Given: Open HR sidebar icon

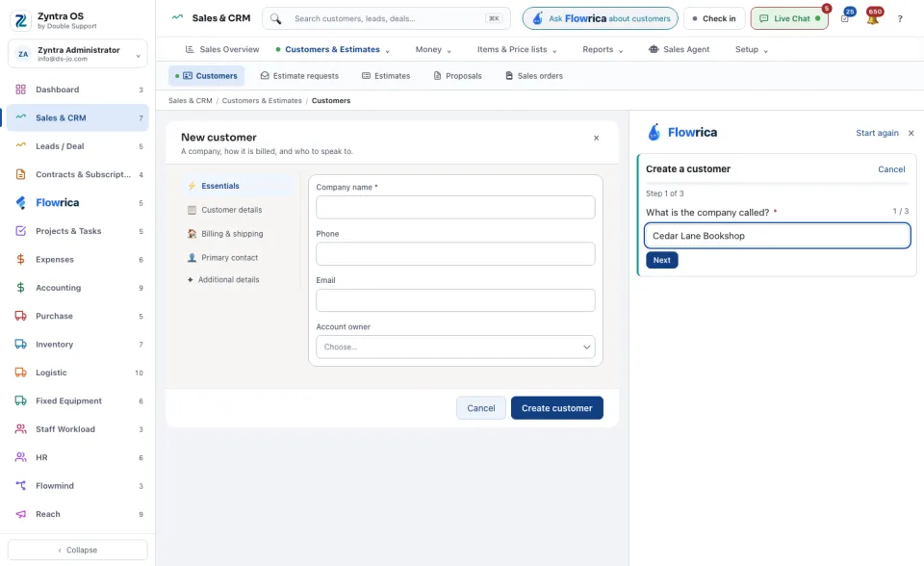Looking at the screenshot, I should [x=20, y=457].
